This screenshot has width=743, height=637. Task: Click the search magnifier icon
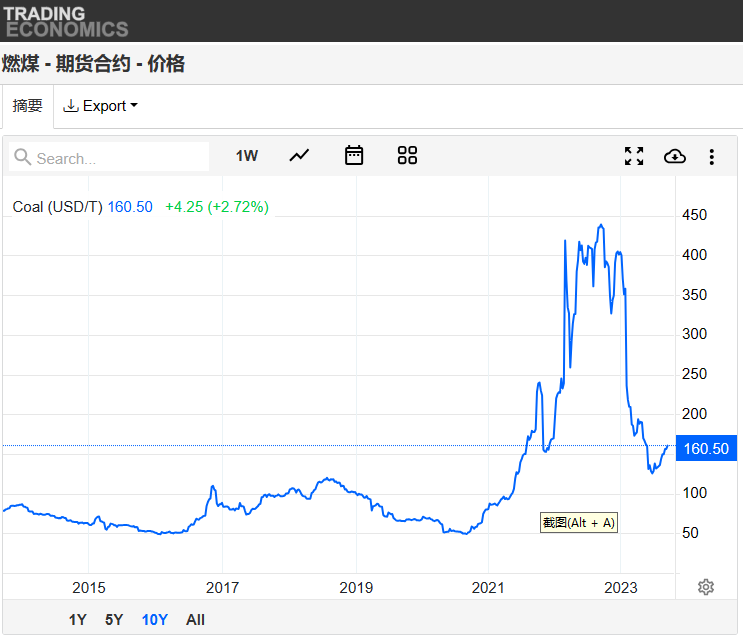23,157
